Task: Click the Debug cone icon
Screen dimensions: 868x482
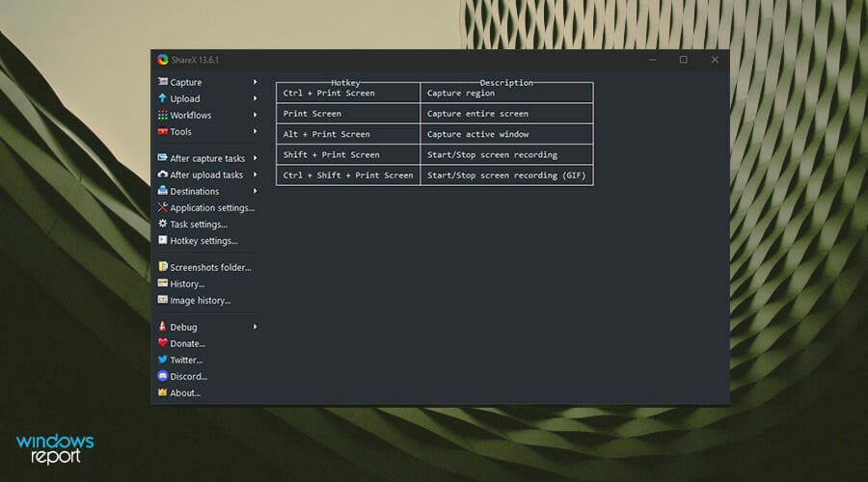Action: [163, 327]
